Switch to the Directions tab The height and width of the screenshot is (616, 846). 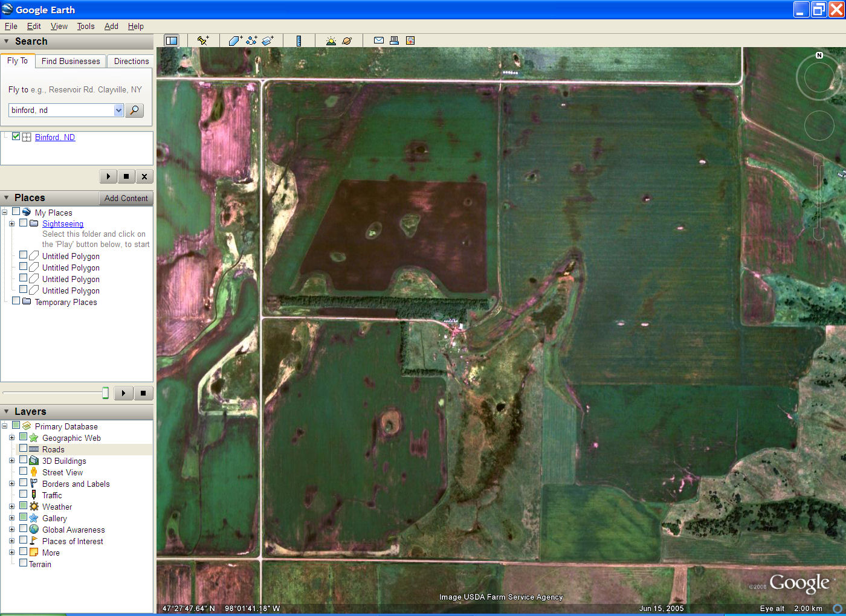tap(131, 61)
